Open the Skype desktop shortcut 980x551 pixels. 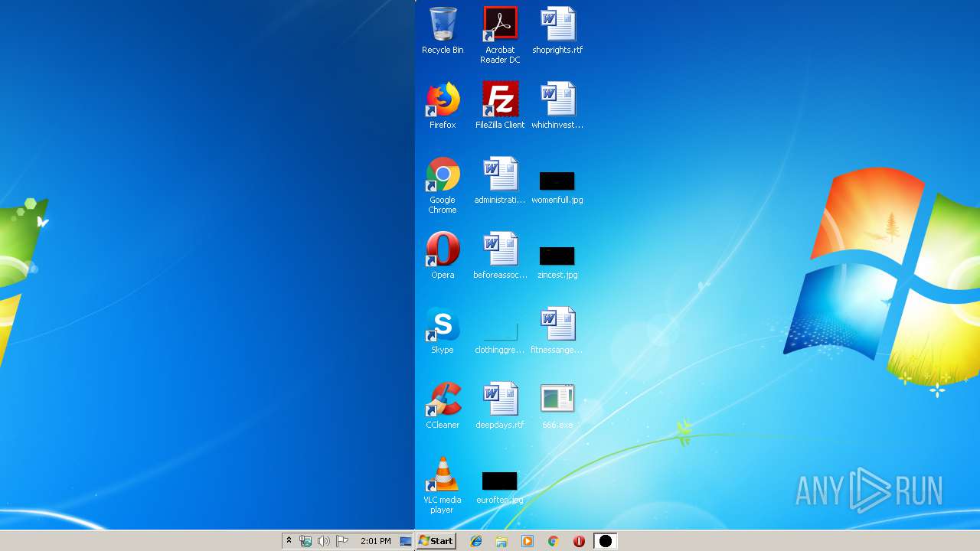443,331
